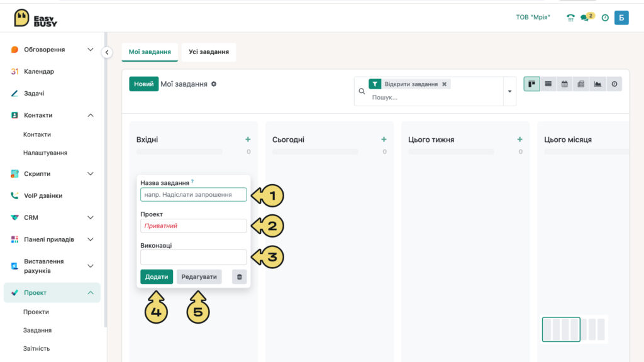Open the Виконавці assignees field
Viewport: 644px width, 362px height.
click(194, 257)
